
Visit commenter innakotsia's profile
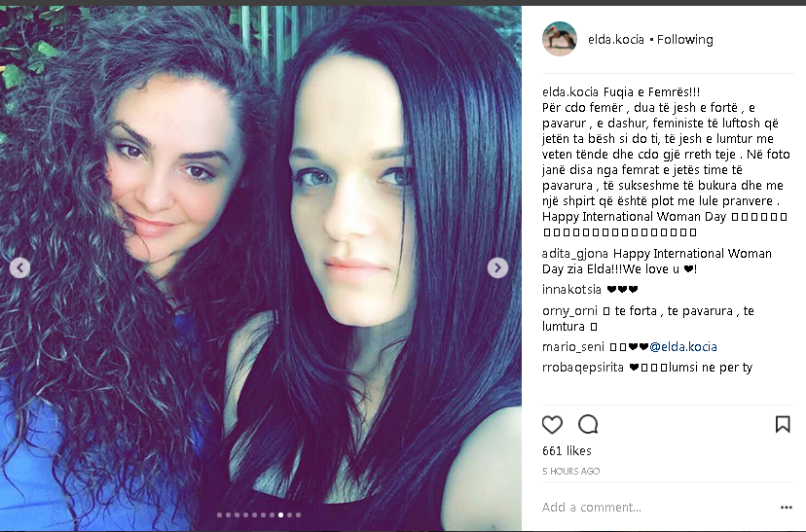[x=571, y=289]
